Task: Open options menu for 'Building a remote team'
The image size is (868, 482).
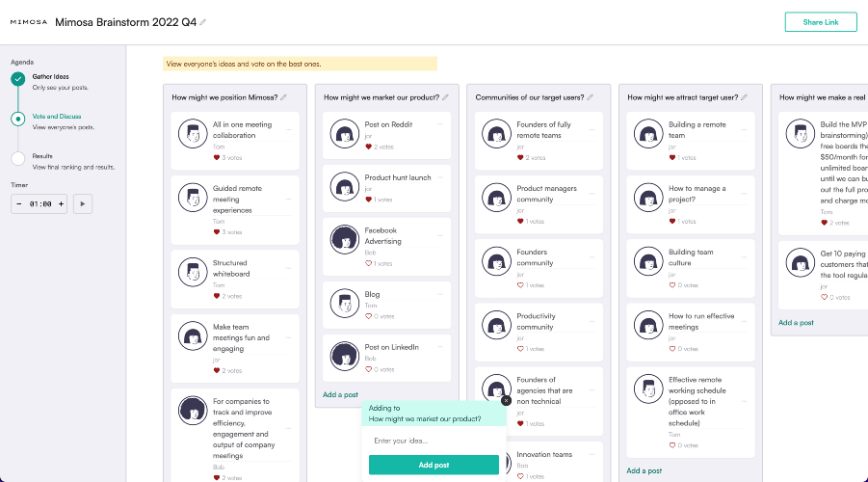Action: pos(744,129)
